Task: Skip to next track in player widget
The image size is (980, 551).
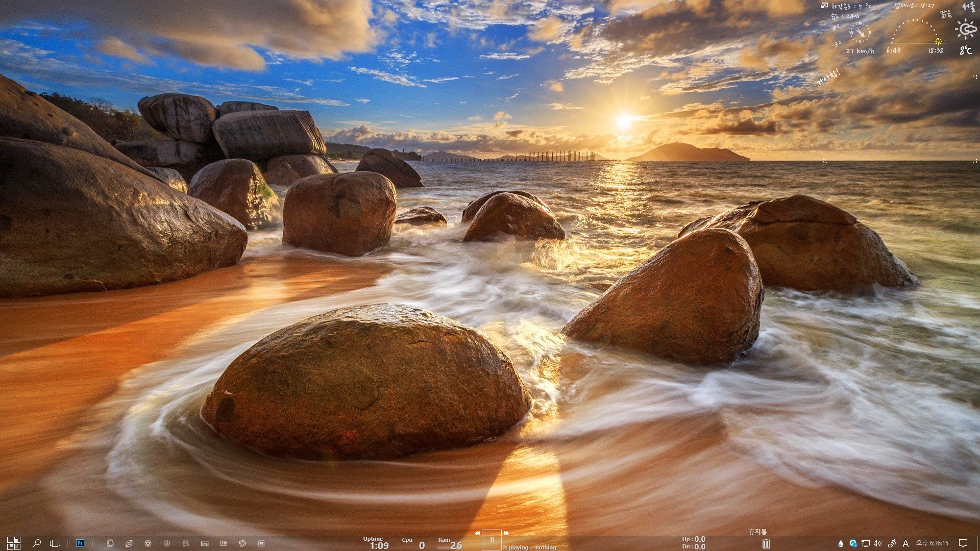Action: click(506, 533)
